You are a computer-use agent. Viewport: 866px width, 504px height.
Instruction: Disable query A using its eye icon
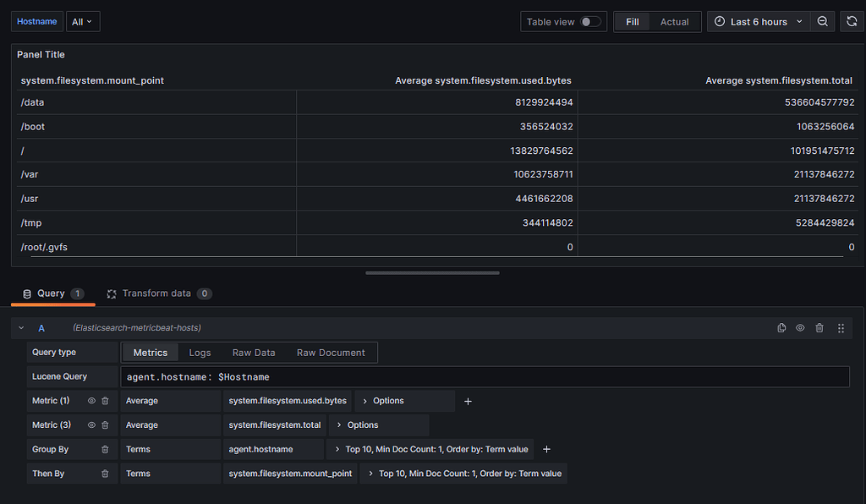pyautogui.click(x=800, y=327)
